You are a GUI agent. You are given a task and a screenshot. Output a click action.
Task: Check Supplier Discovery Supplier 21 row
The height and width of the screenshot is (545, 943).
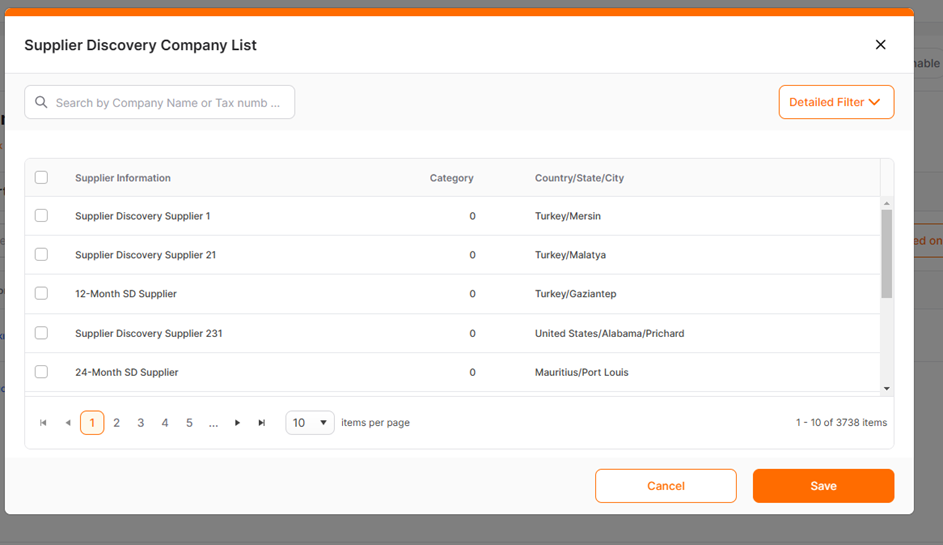41,254
